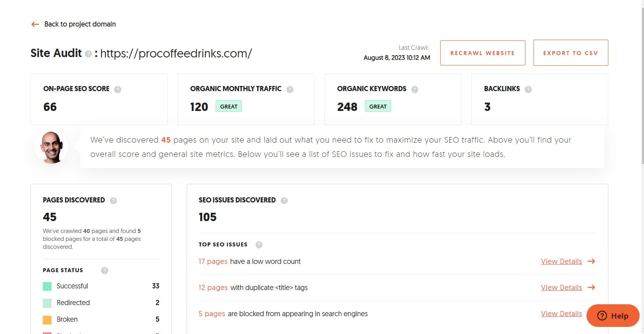Open the Help chat button
This screenshot has height=334, width=644.
613,316
